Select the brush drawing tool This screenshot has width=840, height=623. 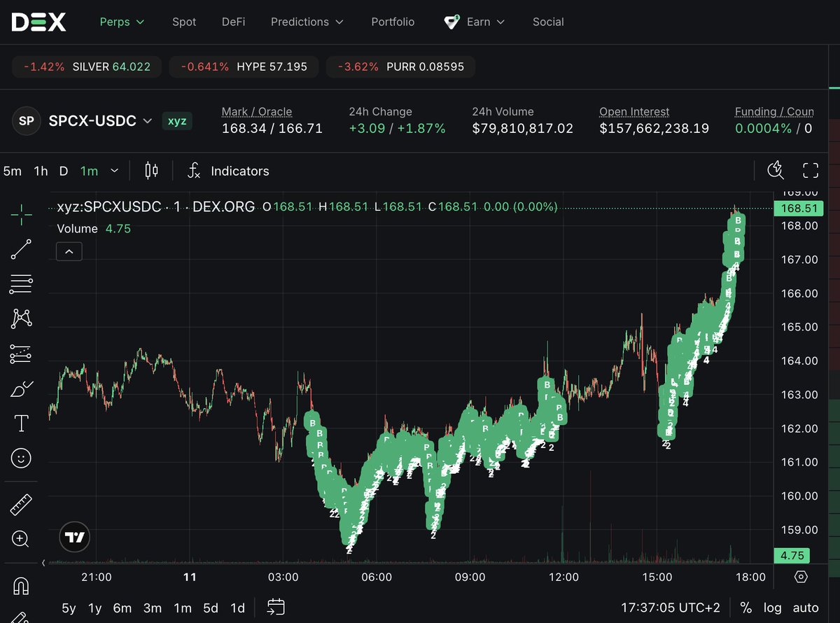pos(21,389)
